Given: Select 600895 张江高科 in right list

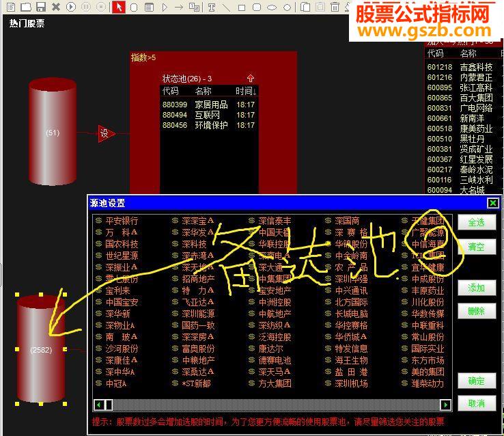Looking at the screenshot, I should (x=460, y=87).
